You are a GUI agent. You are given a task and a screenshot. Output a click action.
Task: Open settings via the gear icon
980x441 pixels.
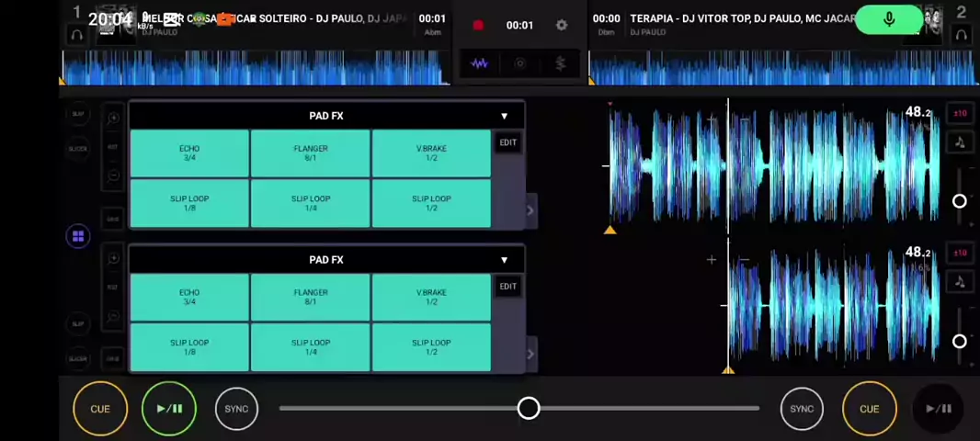click(562, 26)
